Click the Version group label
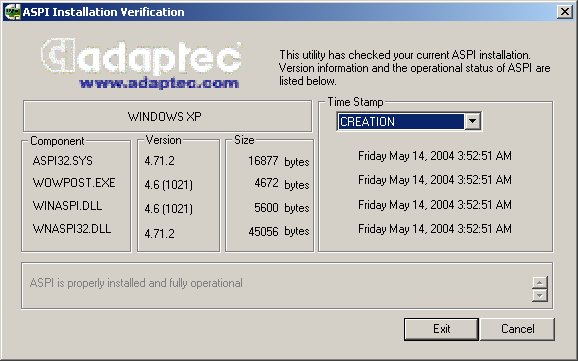Viewport: 578px width, 361px height. (x=163, y=140)
